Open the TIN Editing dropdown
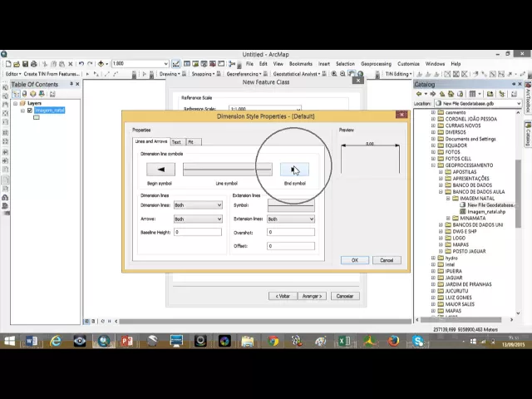532x399 pixels. pos(398,74)
